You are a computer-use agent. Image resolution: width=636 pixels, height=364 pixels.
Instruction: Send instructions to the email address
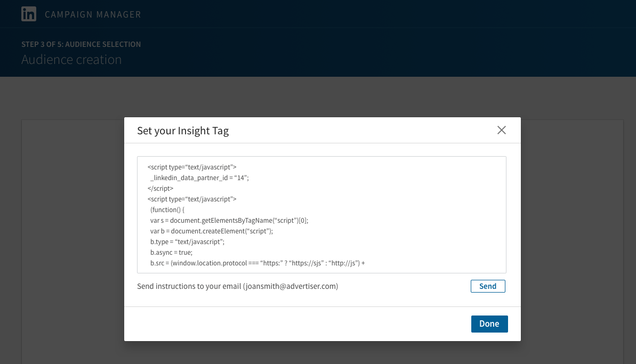488,286
